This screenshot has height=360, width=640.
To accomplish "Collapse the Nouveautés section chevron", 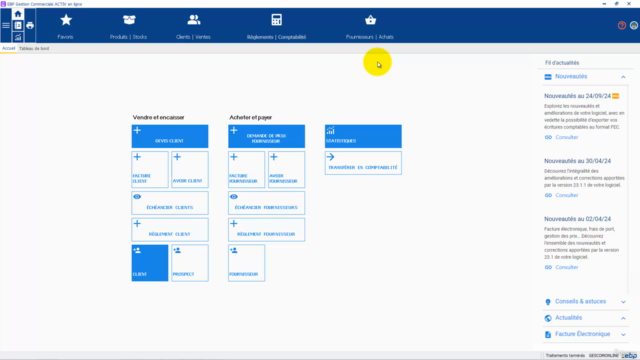I will tap(623, 77).
